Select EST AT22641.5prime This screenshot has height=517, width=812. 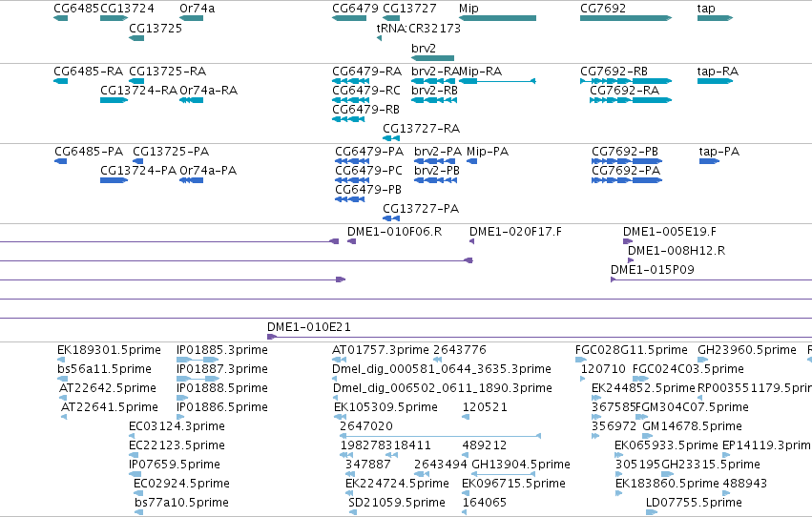(64, 417)
